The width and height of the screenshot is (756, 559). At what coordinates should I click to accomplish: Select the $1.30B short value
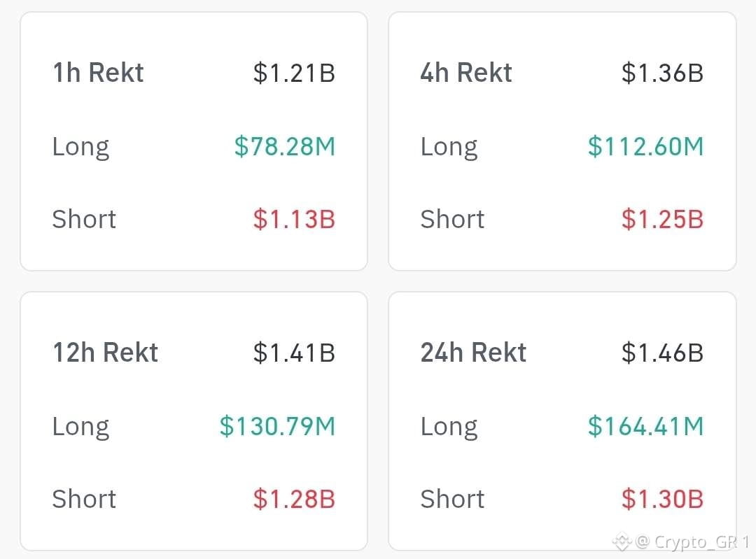[662, 499]
